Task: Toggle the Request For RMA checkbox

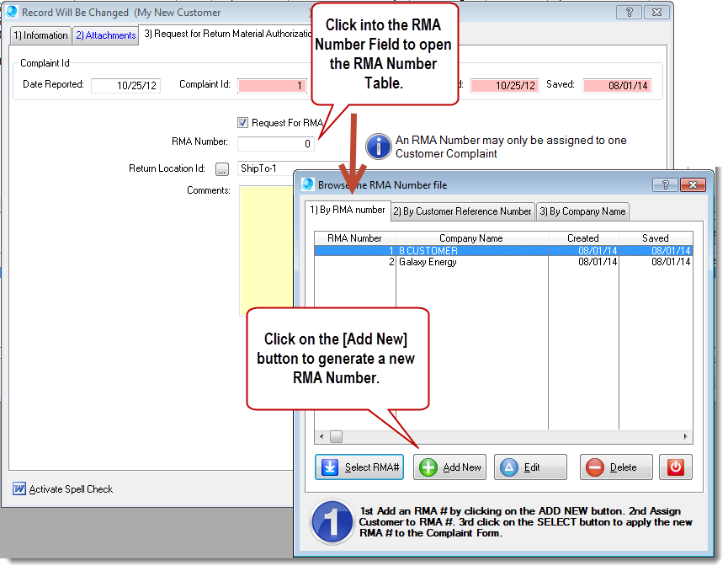Action: click(243, 123)
